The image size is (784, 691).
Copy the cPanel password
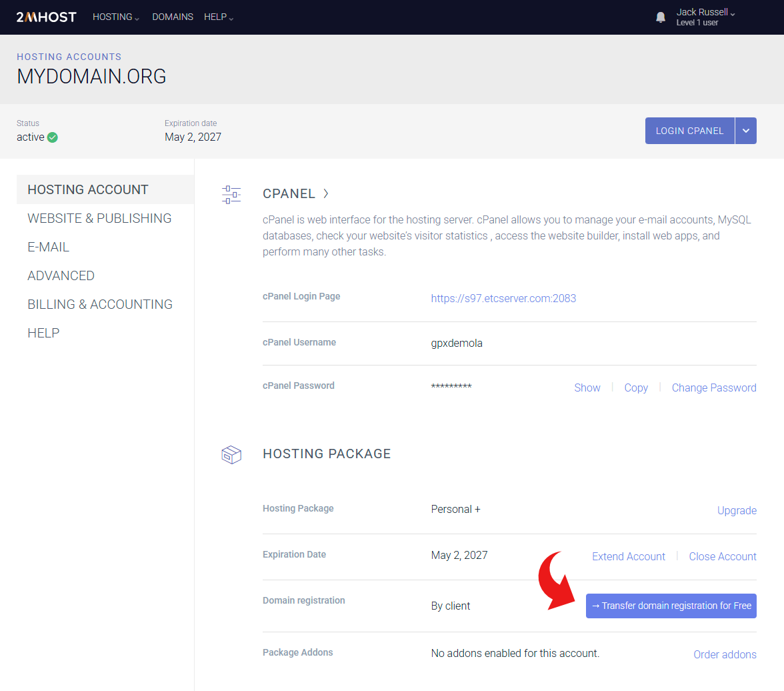(636, 388)
